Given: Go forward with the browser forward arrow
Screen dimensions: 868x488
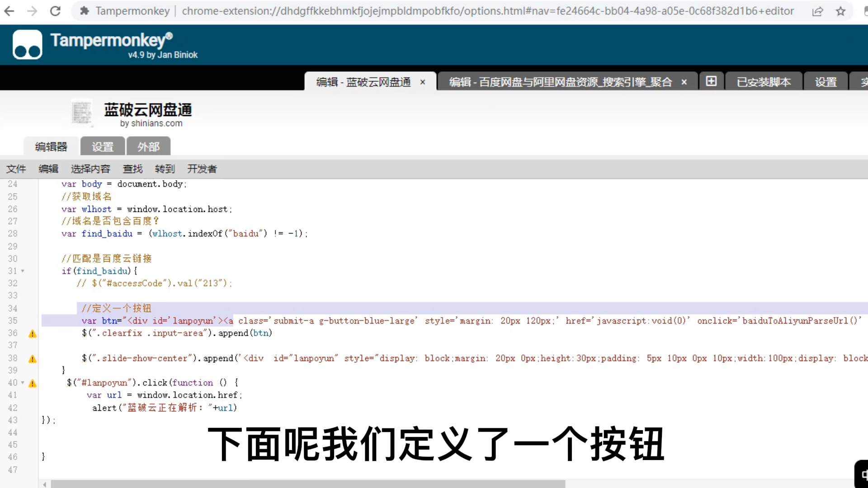Looking at the screenshot, I should pyautogui.click(x=32, y=11).
